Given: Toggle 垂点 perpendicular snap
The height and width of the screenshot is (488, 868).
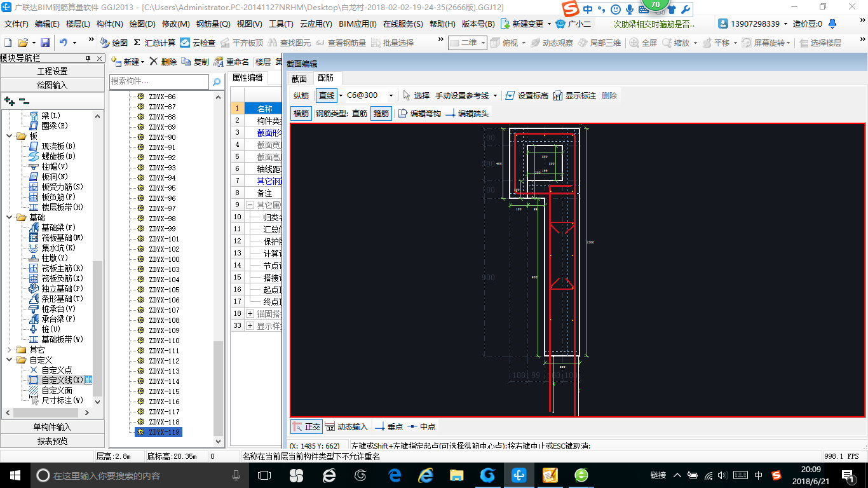Looking at the screenshot, I should point(388,426).
